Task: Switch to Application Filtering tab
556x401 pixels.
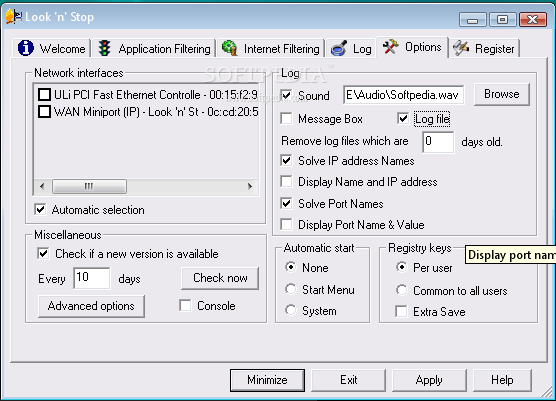Action: point(154,48)
